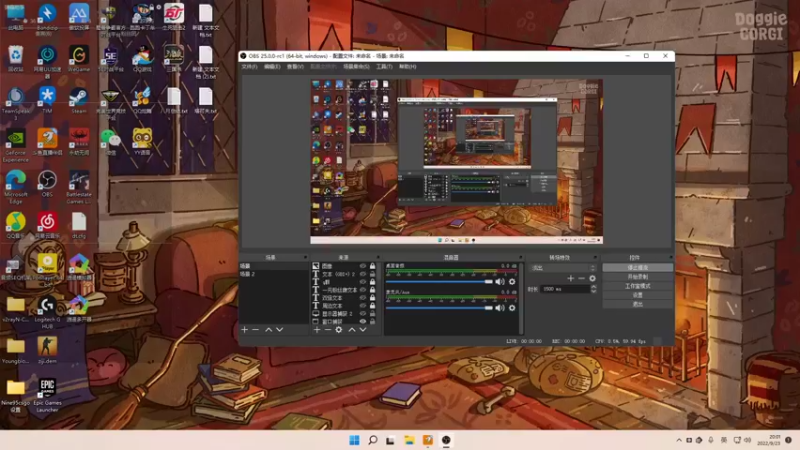800x450 pixels.
Task: Move selected scene down
Action: point(280,330)
